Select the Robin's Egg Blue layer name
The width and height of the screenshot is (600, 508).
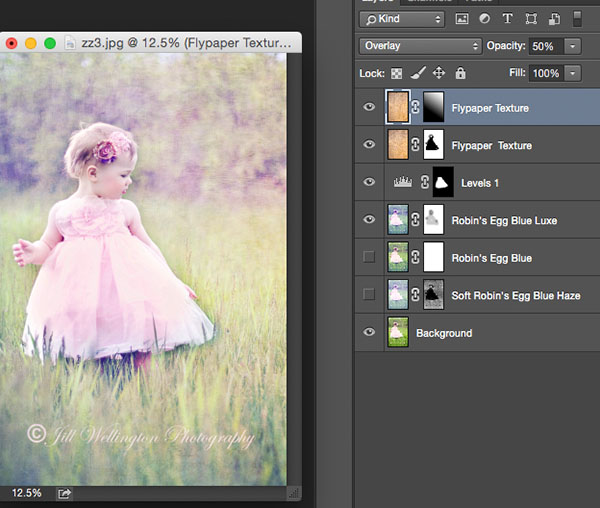(x=492, y=258)
